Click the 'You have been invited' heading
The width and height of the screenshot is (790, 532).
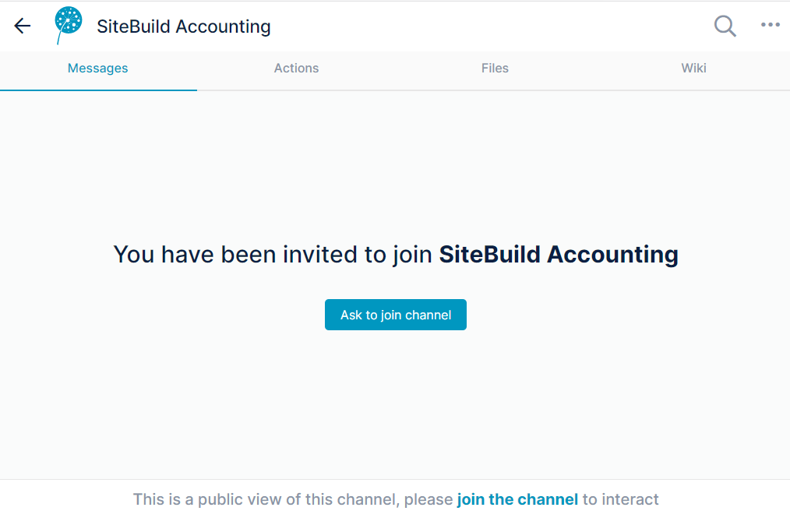[396, 255]
